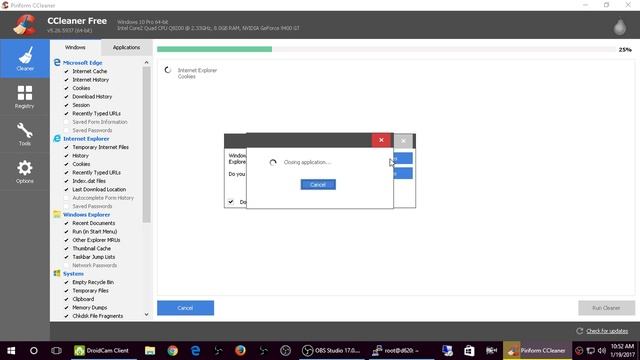Switch to the Windows tab

pos(76,47)
